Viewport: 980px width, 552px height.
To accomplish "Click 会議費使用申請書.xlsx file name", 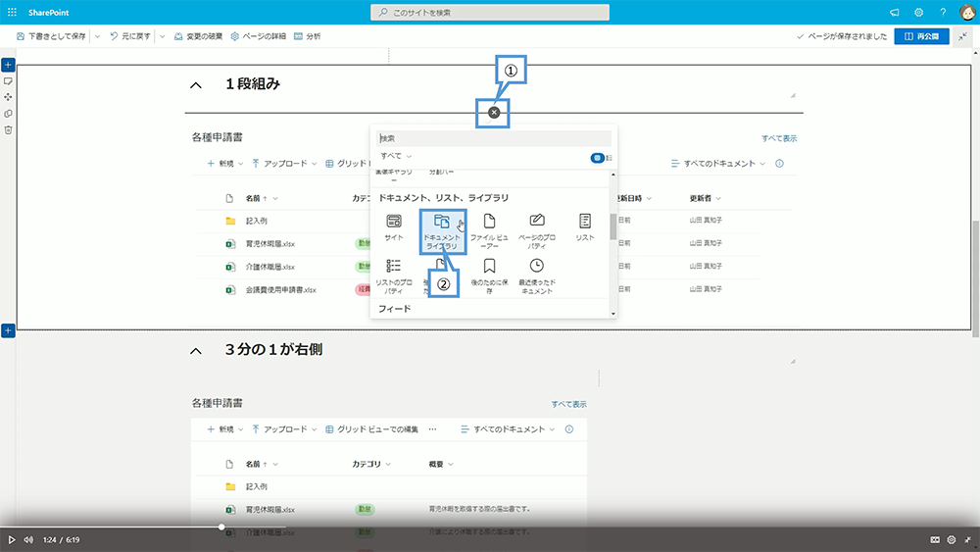I will click(x=280, y=289).
